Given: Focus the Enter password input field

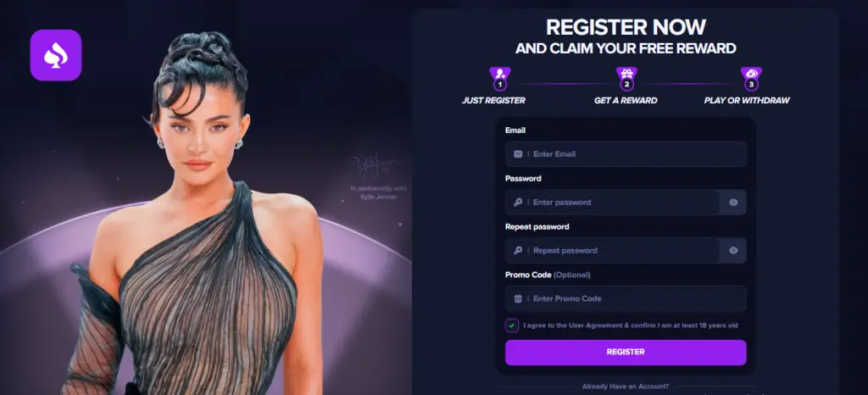Looking at the screenshot, I should pos(612,203).
